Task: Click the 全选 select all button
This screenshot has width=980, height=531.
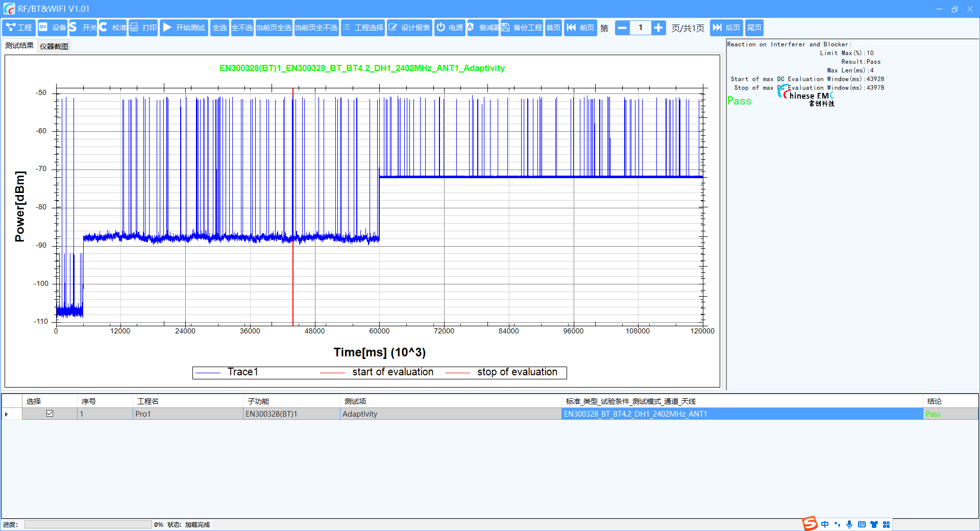Action: pos(219,28)
